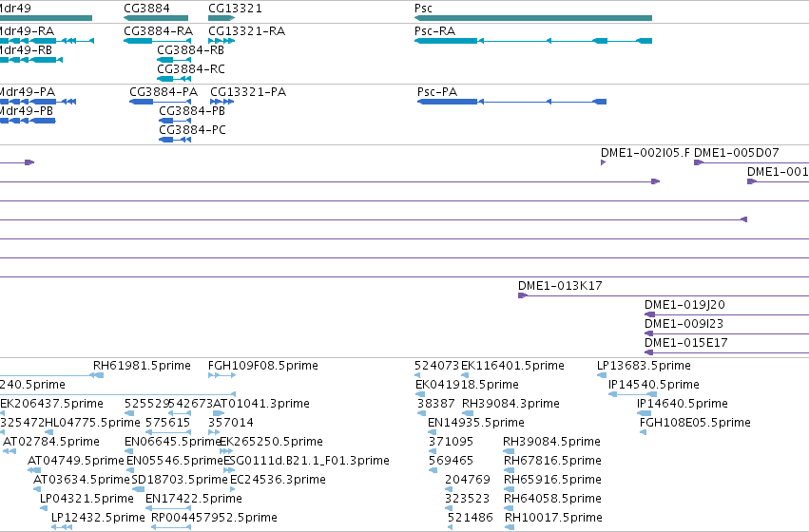Click the 323523 feature label
Image resolution: width=809 pixels, height=532 pixels.
(468, 499)
